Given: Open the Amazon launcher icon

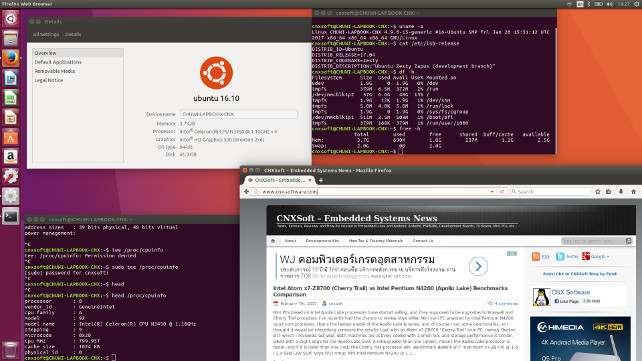Looking at the screenshot, I should pyautogui.click(x=11, y=157).
